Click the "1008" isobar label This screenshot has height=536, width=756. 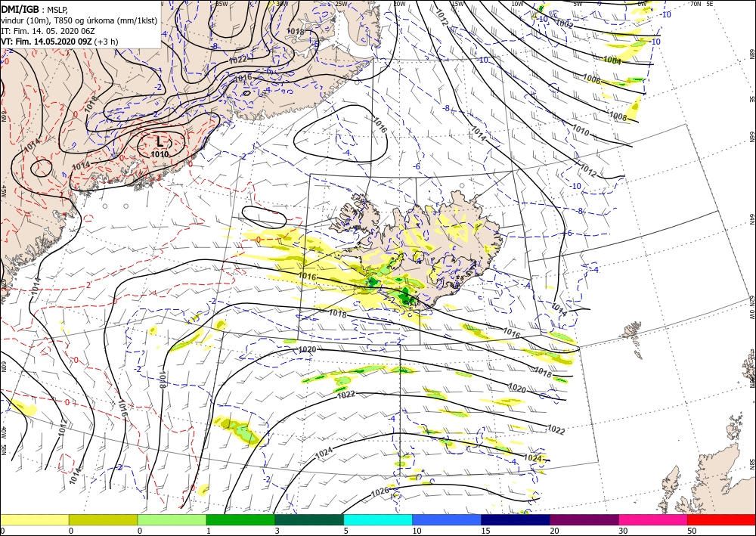[x=618, y=116]
